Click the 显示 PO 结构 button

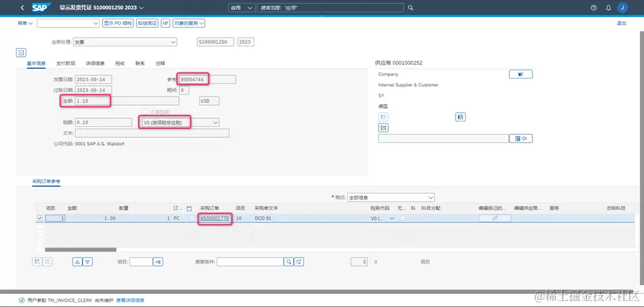[x=118, y=23]
